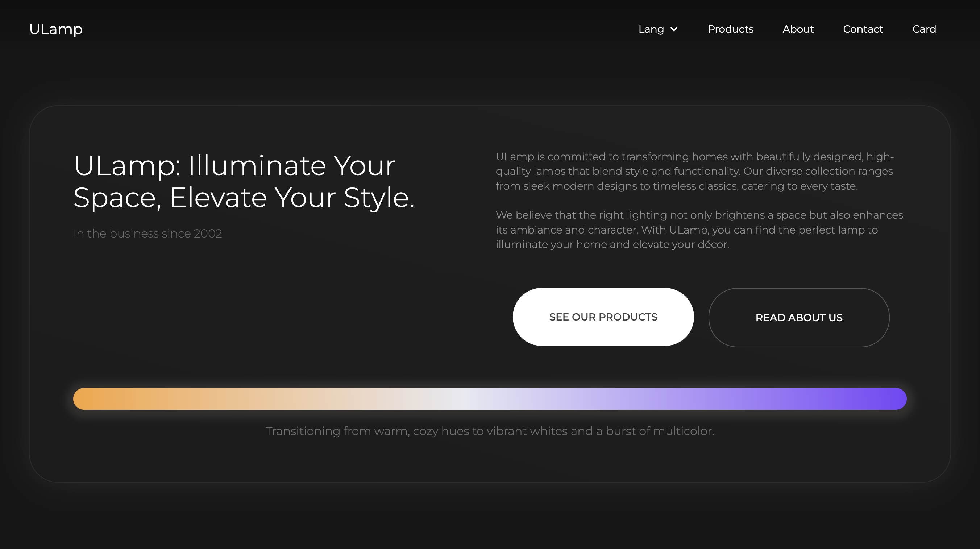Click the paragraph starting "We believe that the right lighting"
The height and width of the screenshot is (549, 980).
[x=699, y=230]
